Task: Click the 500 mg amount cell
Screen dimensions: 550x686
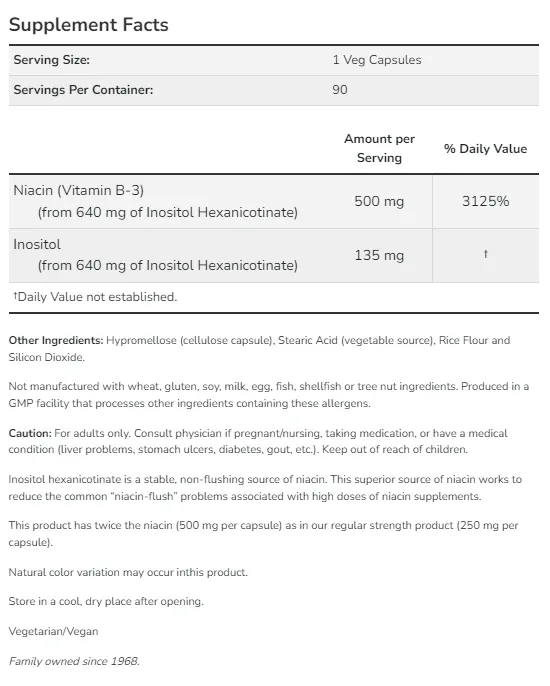Action: click(x=379, y=201)
